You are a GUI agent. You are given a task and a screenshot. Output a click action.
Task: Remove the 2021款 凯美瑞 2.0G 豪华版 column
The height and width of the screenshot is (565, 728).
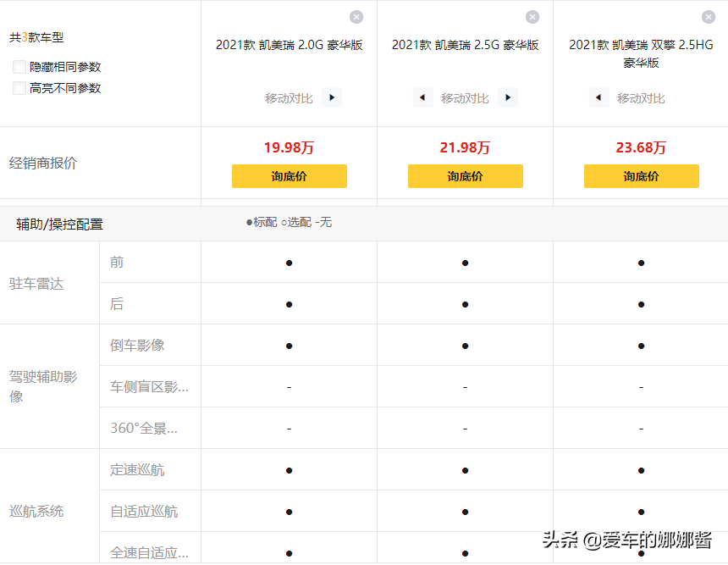coord(356,17)
